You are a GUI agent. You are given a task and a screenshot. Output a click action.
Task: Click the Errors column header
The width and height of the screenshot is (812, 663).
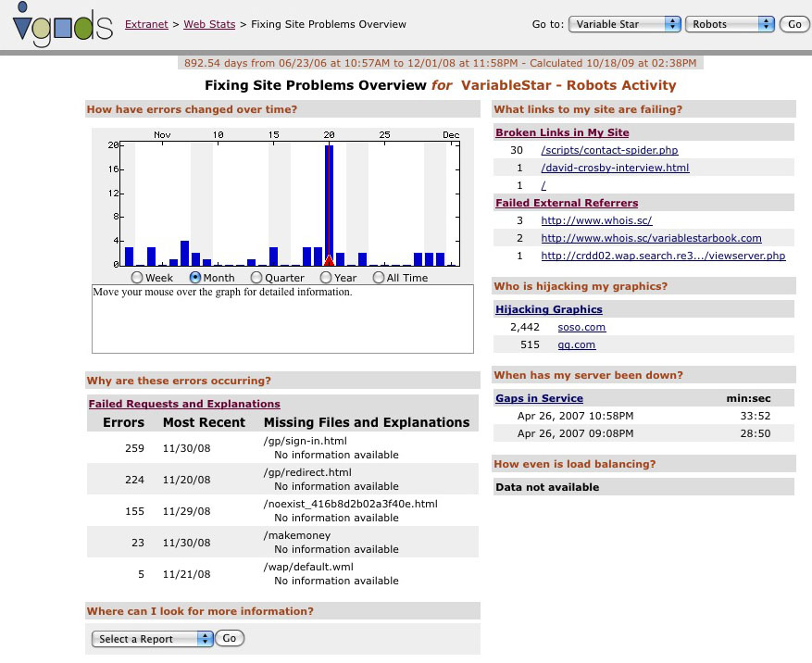(x=124, y=422)
